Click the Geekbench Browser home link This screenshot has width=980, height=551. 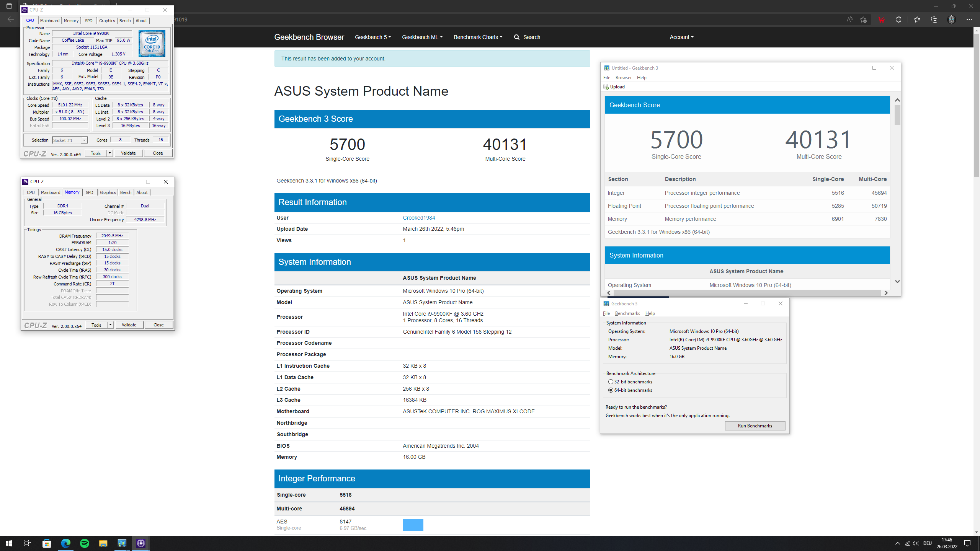309,37
